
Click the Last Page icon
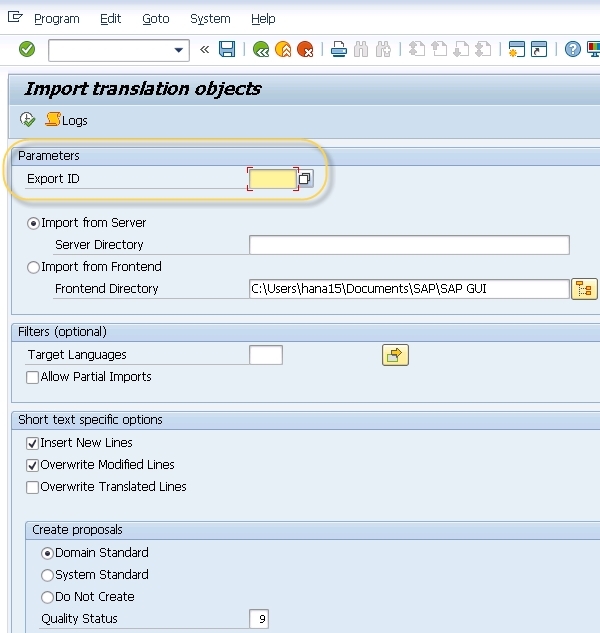pyautogui.click(x=483, y=50)
